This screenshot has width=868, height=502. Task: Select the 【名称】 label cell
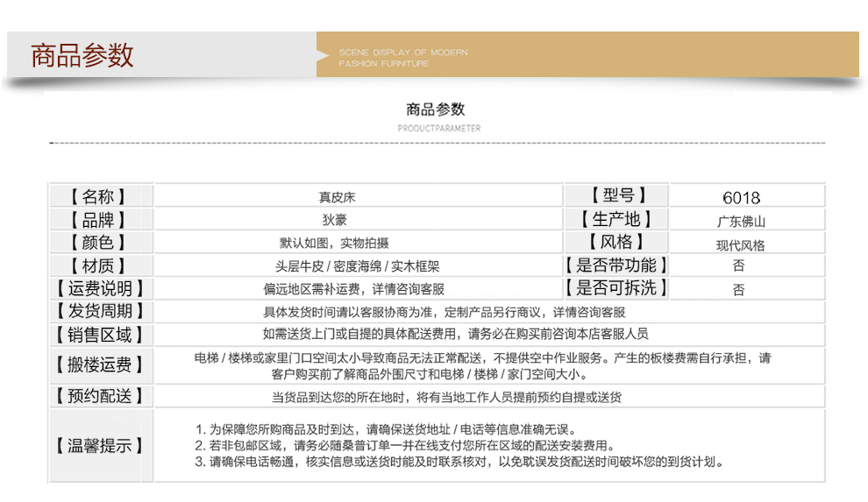click(101, 196)
